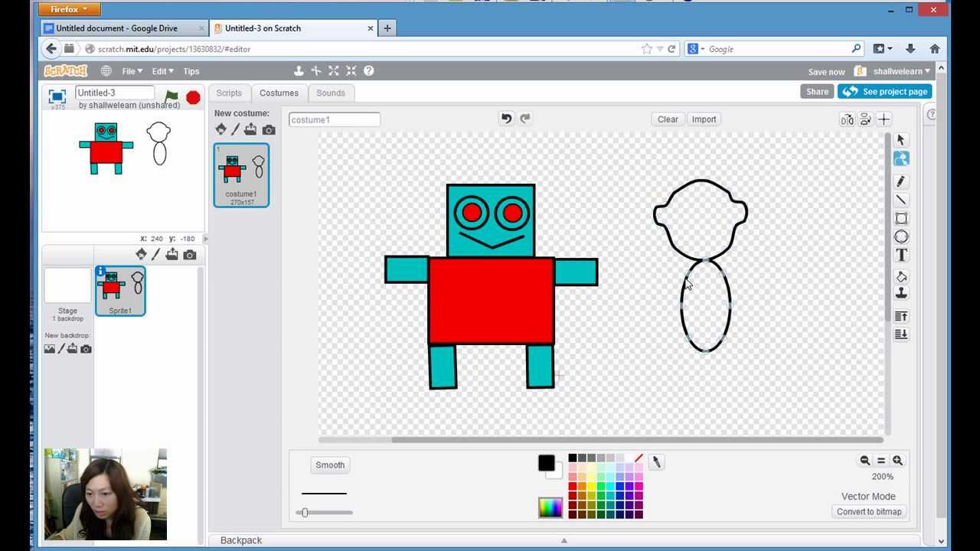Choose new costume from library
Screen dimensions: 980x551
[x=221, y=129]
